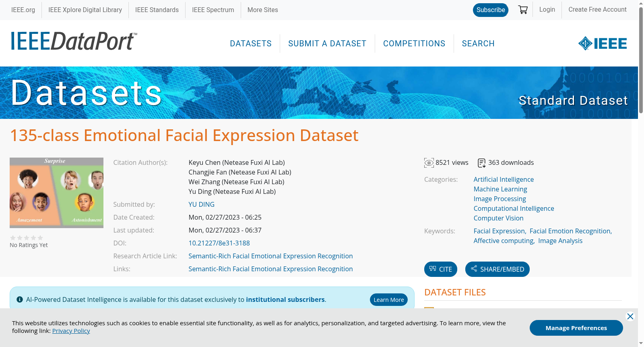Click author Changjie Fan text

click(x=240, y=172)
